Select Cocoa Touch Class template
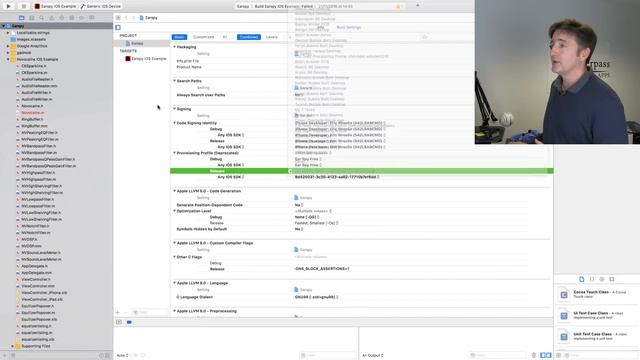 pyautogui.click(x=597, y=294)
